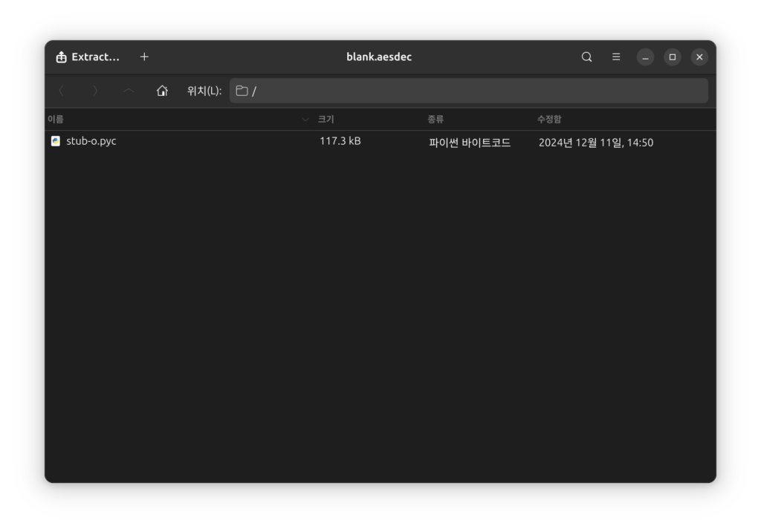Go back with the left arrow
Image resolution: width=761 pixels, height=532 pixels.
pos(61,91)
